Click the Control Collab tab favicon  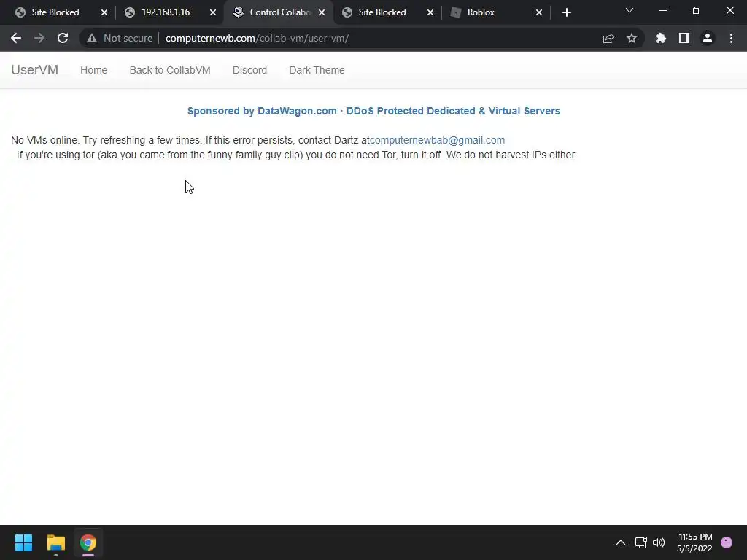click(239, 12)
